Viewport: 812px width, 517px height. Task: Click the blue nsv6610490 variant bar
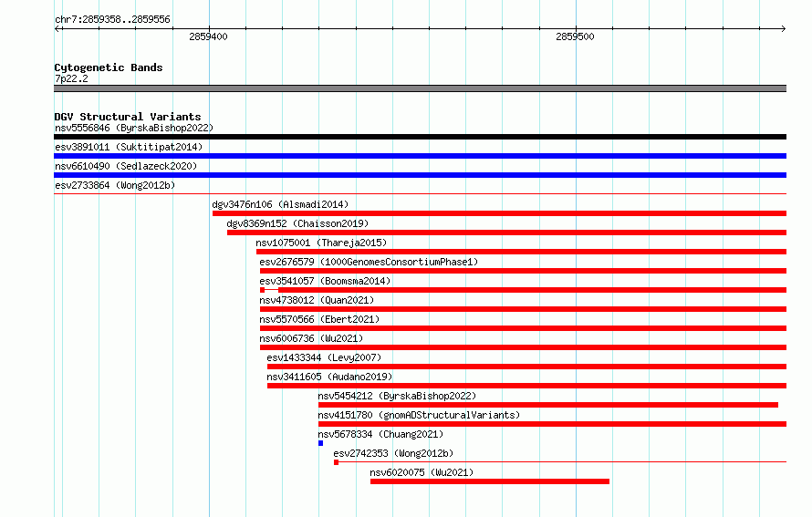pyautogui.click(x=420, y=175)
